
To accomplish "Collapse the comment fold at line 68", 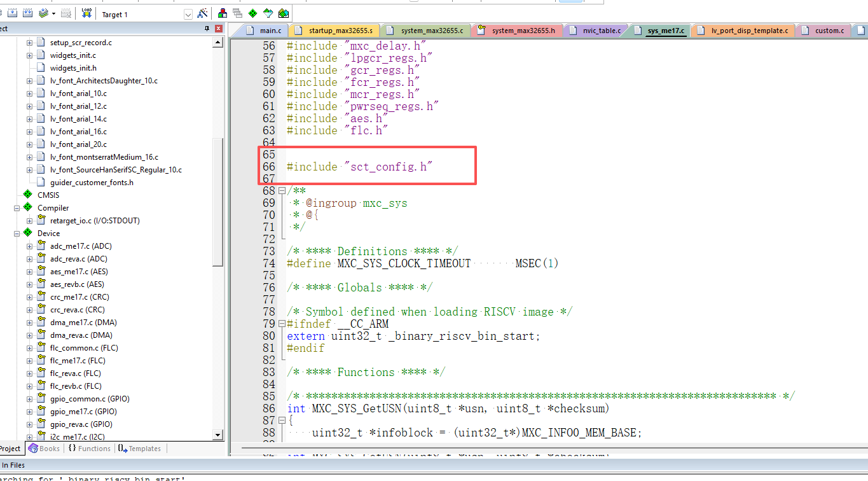I will coord(282,191).
